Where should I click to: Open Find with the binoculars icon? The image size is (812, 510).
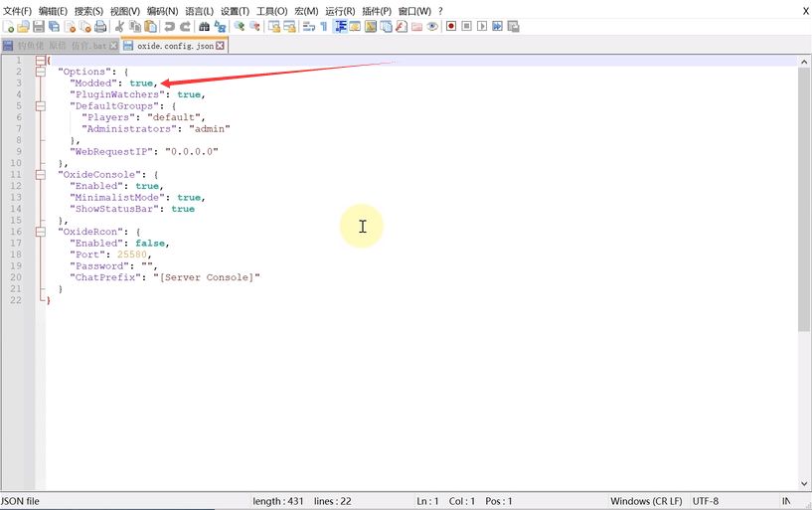click(205, 27)
